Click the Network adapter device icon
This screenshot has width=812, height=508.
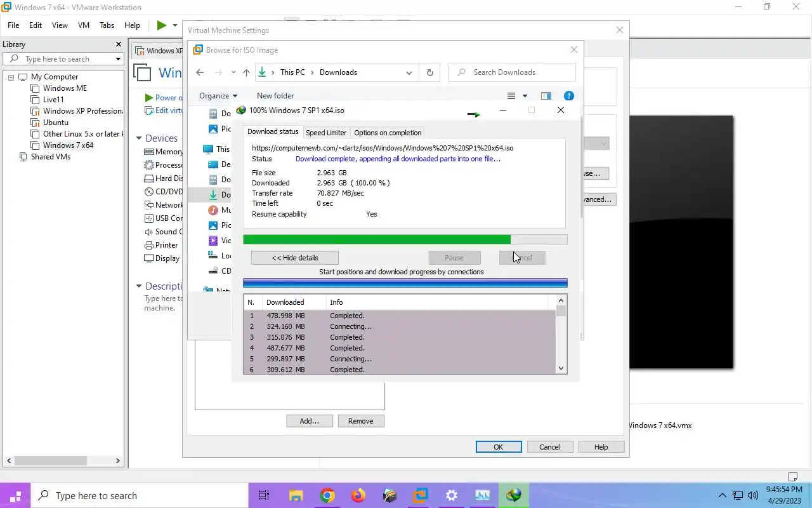coord(149,205)
